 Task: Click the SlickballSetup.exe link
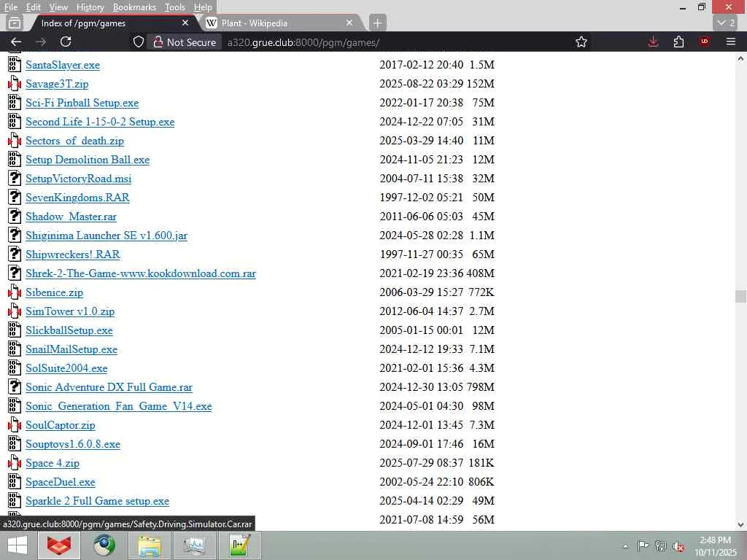coord(69,330)
